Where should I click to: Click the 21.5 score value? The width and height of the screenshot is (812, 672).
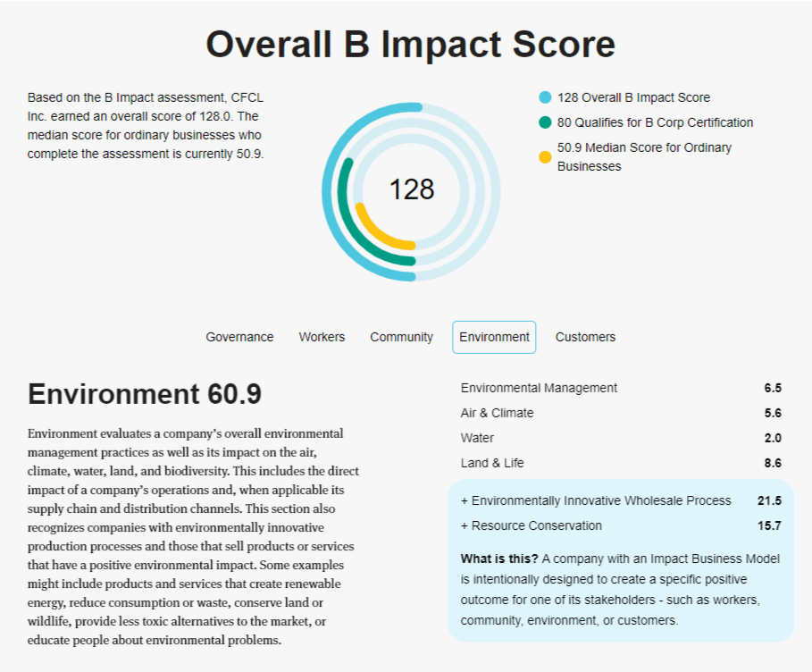click(769, 500)
